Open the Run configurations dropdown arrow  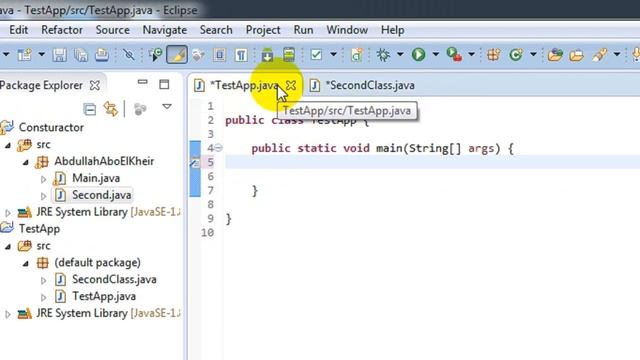[x=436, y=54]
